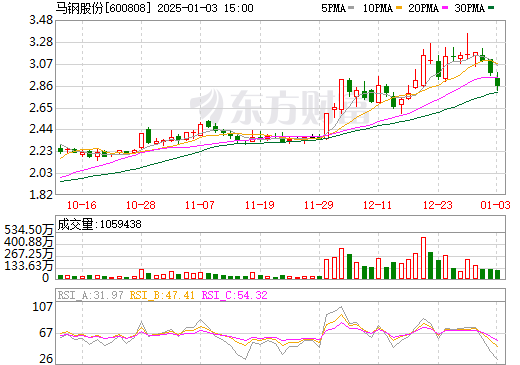Click the 534.50万 volume axis label
The image size is (520, 365).
pyautogui.click(x=28, y=230)
